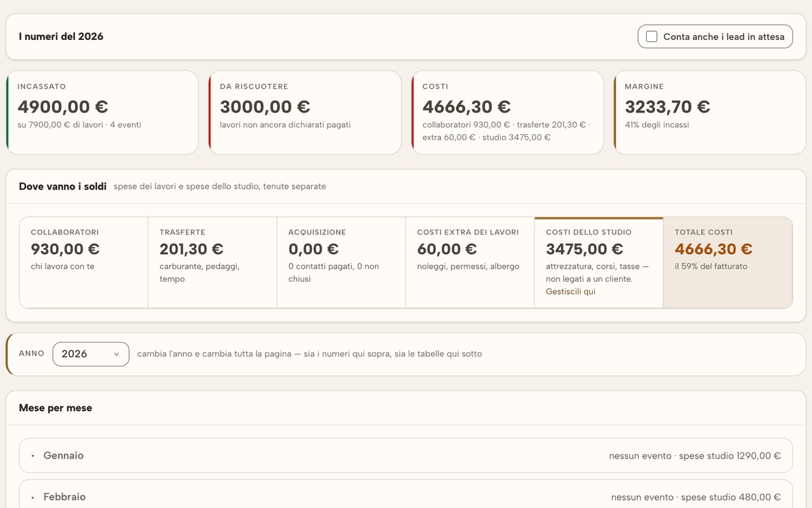Click the Costi dello studio amount 3475,00 €
This screenshot has height=508, width=812.
(x=585, y=249)
